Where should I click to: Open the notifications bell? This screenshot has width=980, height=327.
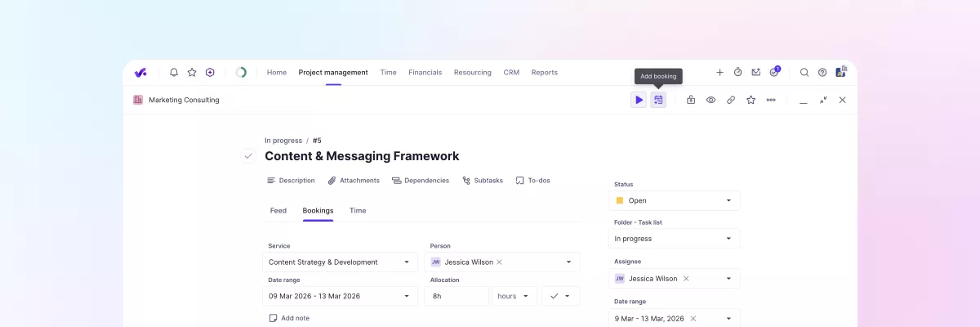point(174,72)
